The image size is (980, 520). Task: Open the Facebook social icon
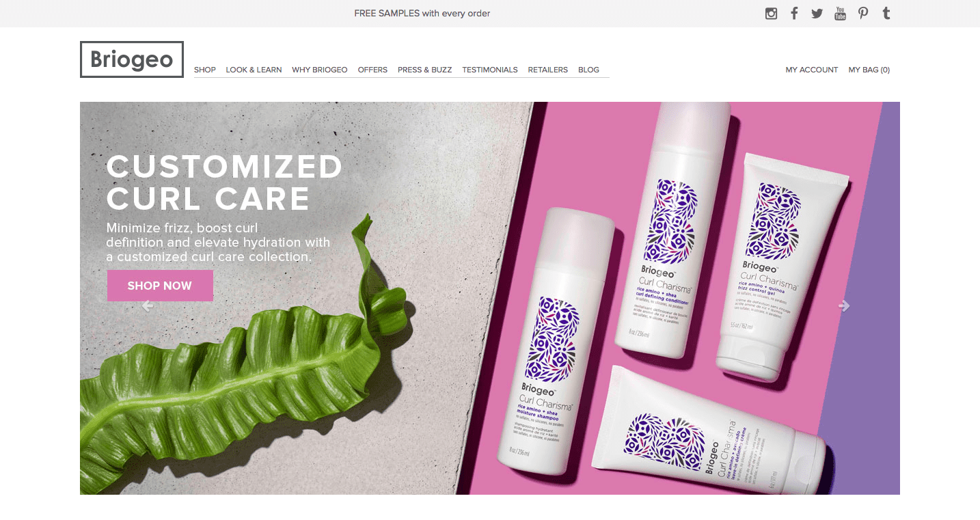point(794,13)
